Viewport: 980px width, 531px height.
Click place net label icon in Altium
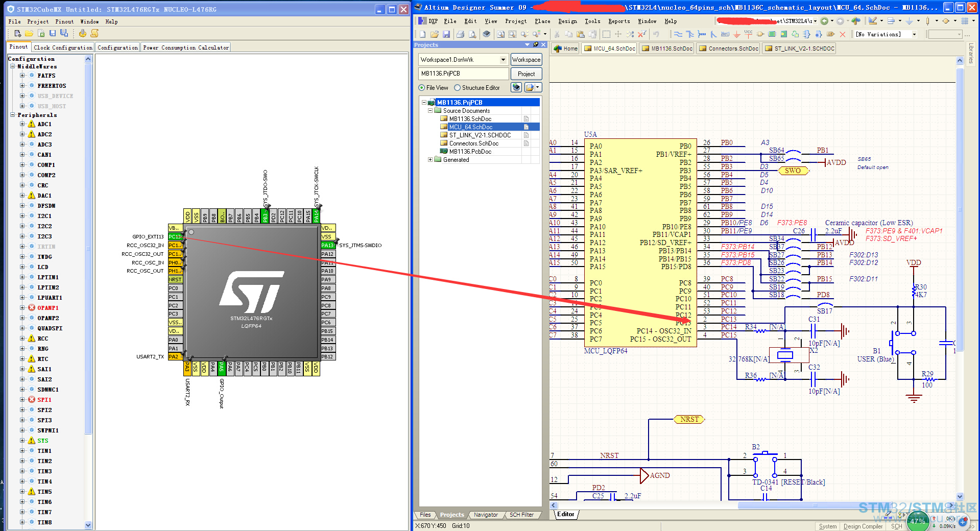[x=725, y=34]
